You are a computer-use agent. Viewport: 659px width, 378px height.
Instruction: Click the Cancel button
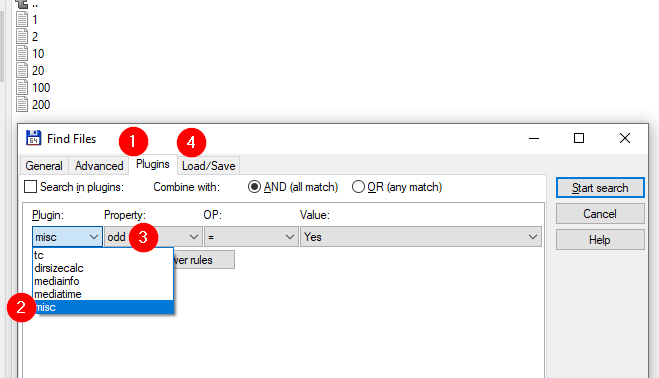[x=600, y=214]
